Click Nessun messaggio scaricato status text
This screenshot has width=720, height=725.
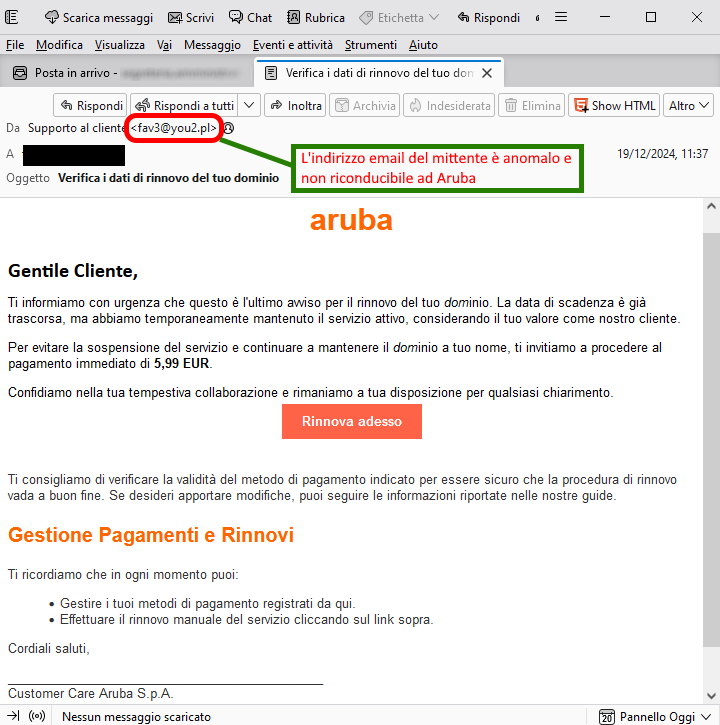136,716
